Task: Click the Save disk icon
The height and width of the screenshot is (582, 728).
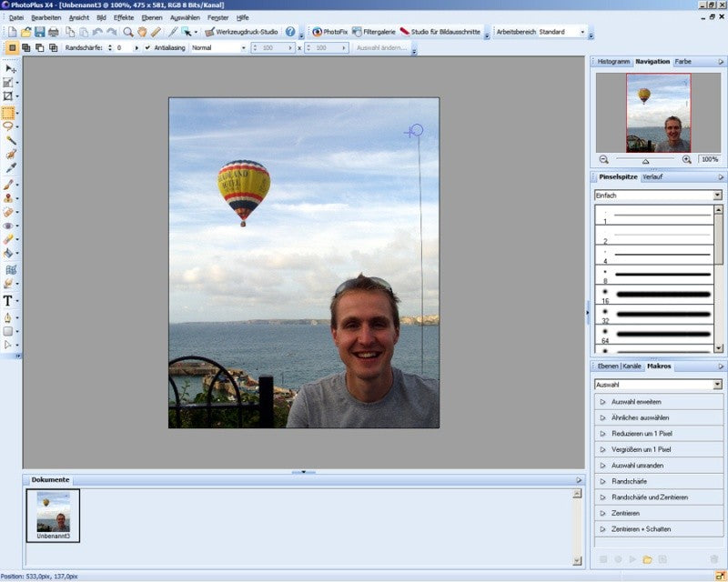Action: pyautogui.click(x=39, y=32)
